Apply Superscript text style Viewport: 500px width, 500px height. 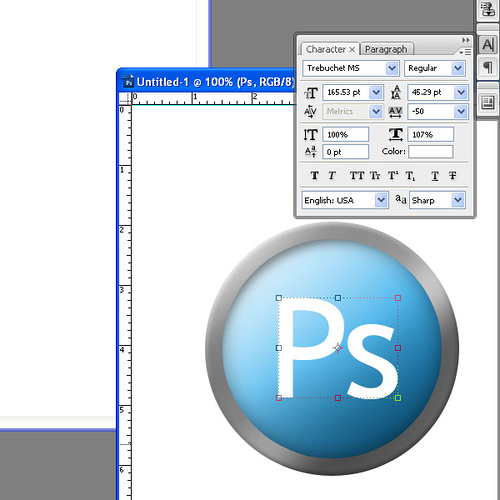coord(393,176)
